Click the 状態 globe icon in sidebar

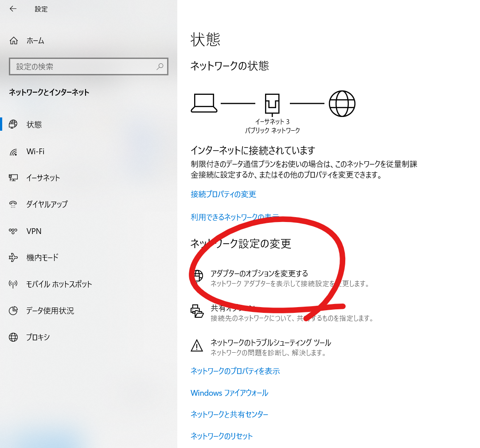click(x=13, y=124)
